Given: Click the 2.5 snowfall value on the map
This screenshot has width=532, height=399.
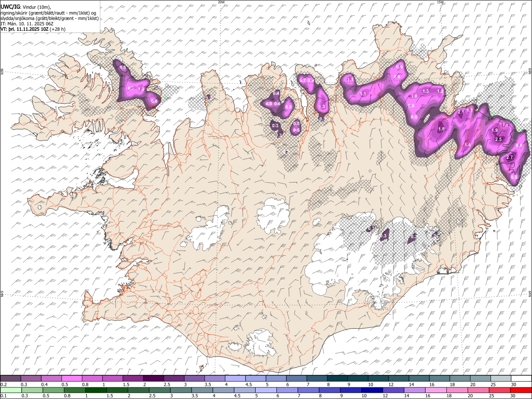Looking at the screenshot, I should 499,139.
